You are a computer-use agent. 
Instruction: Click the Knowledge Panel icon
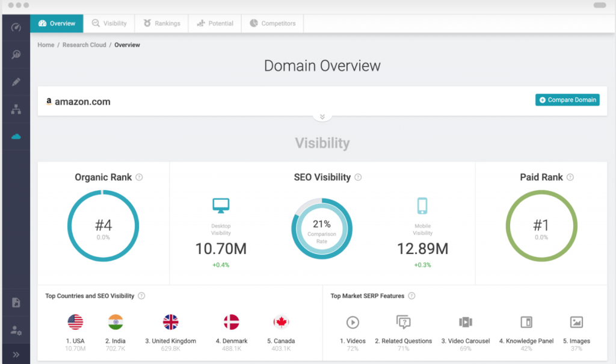point(526,322)
